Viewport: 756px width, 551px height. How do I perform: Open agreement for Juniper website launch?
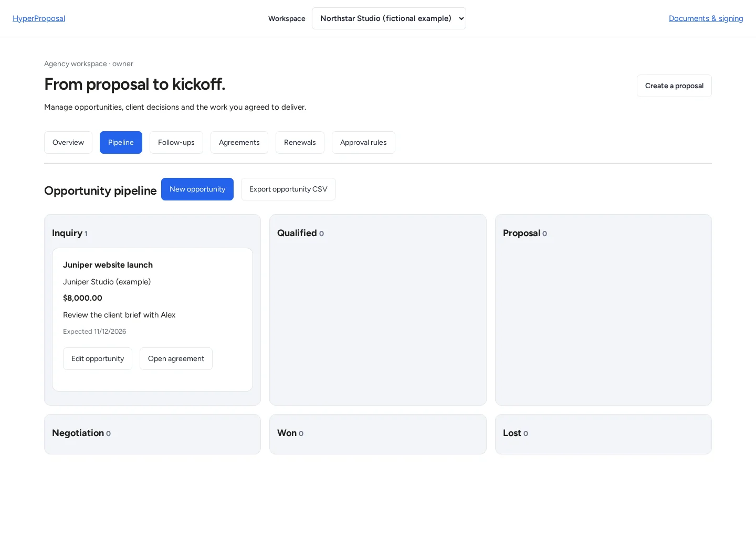(176, 358)
